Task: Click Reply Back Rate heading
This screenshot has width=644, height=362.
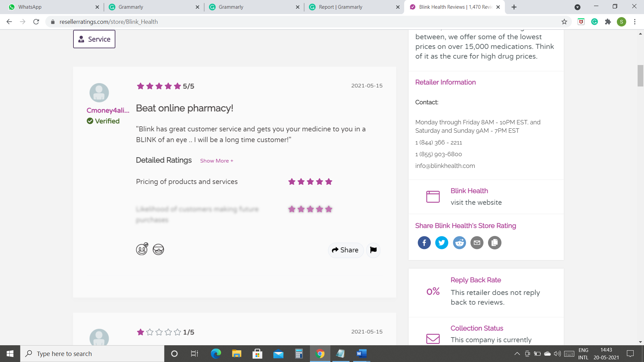Action: (476, 280)
